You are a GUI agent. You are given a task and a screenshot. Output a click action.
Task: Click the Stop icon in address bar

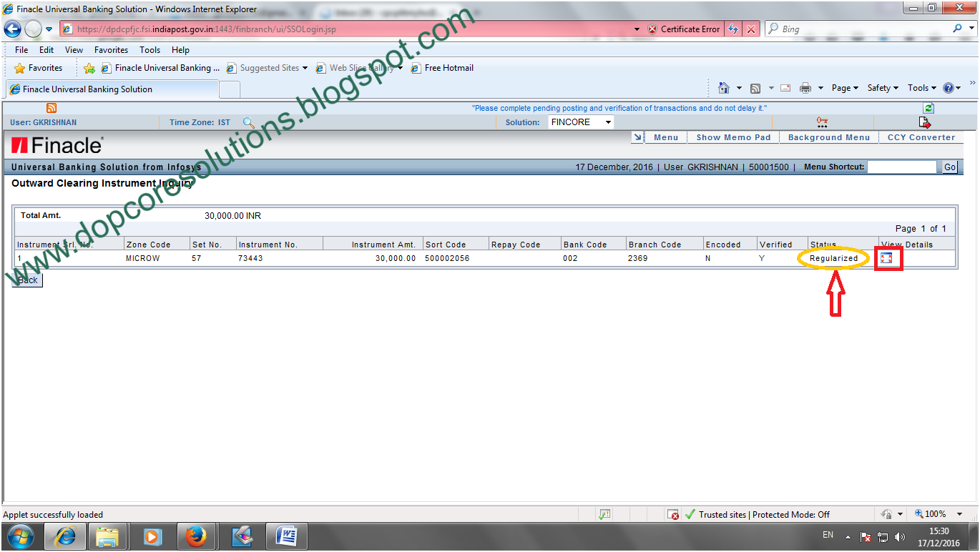coord(750,29)
